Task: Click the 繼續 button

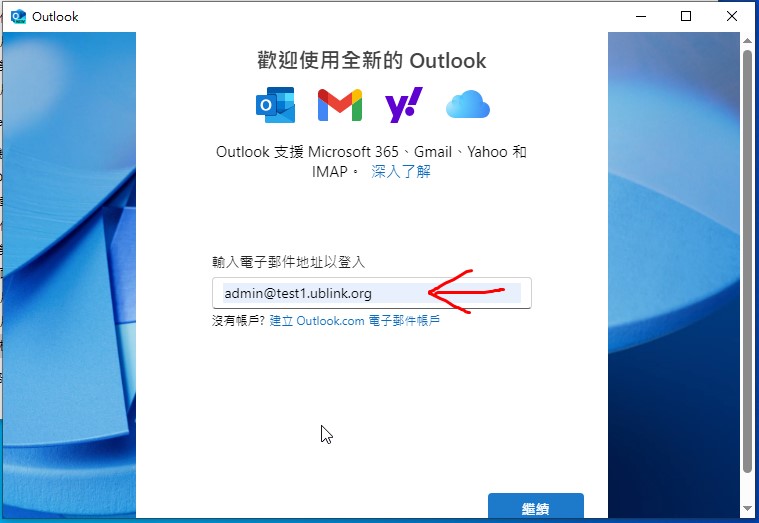Action: [536, 508]
